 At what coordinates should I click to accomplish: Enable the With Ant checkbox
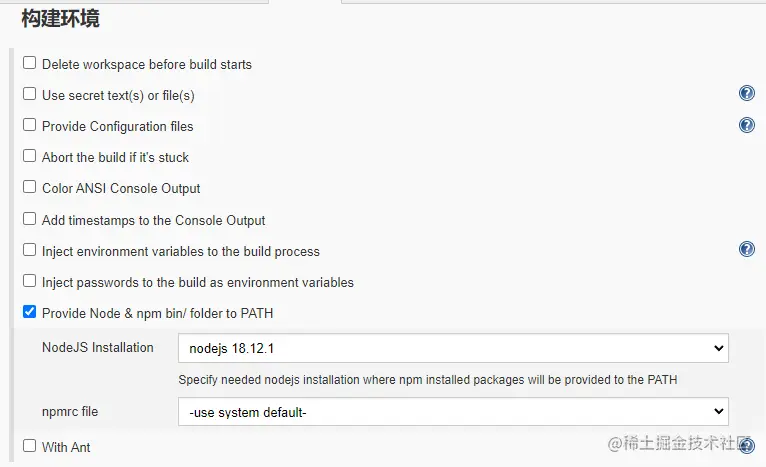pos(29,446)
